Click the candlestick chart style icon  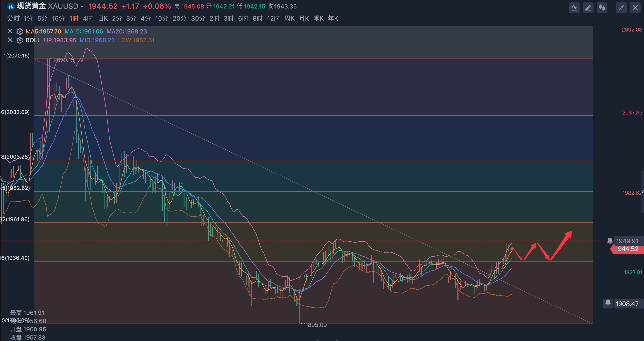(x=602, y=8)
